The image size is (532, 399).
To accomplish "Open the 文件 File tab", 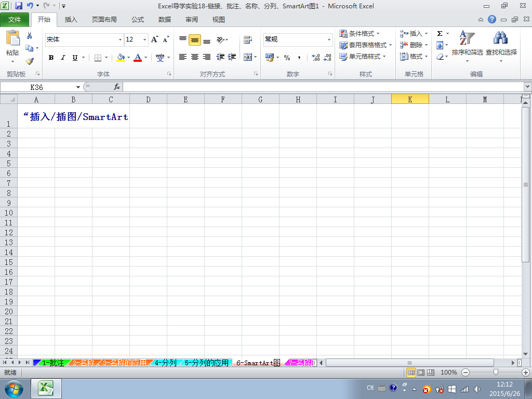I will pyautogui.click(x=15, y=20).
